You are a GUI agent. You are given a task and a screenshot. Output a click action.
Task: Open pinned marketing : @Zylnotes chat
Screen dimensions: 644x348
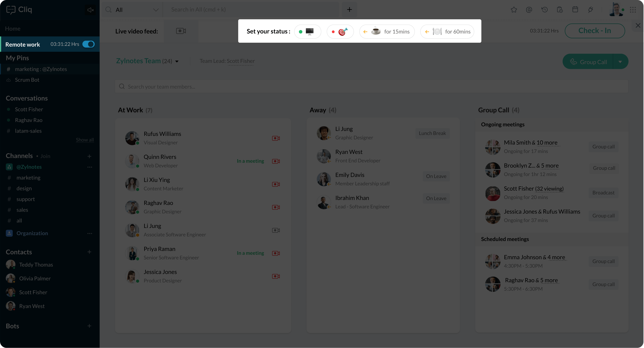tap(50, 69)
